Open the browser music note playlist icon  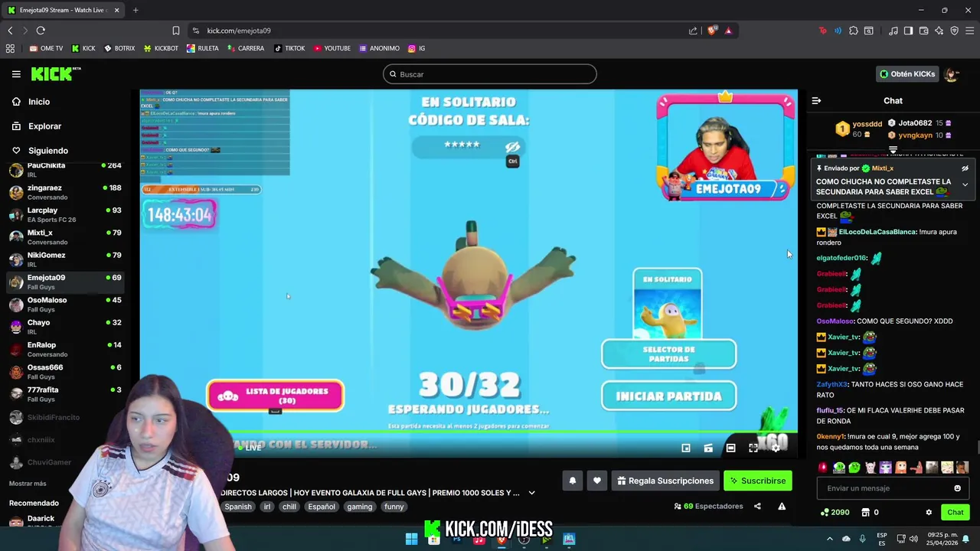point(893,31)
